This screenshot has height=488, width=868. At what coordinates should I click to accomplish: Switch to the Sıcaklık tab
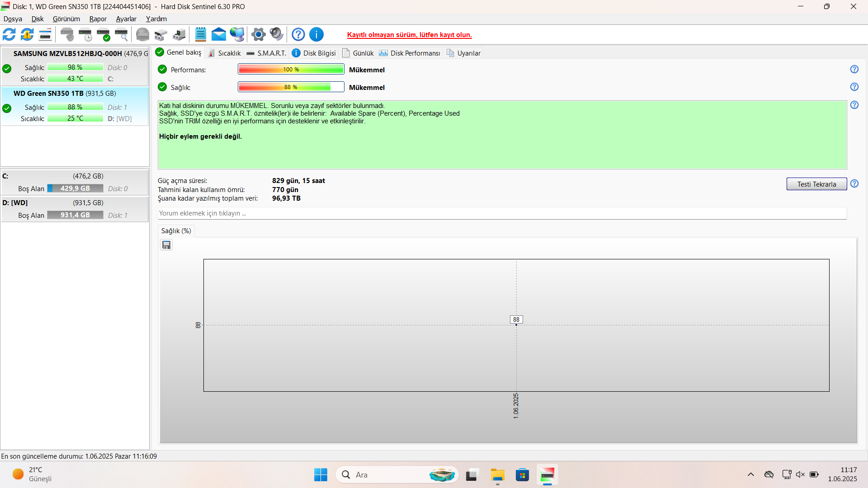(224, 53)
